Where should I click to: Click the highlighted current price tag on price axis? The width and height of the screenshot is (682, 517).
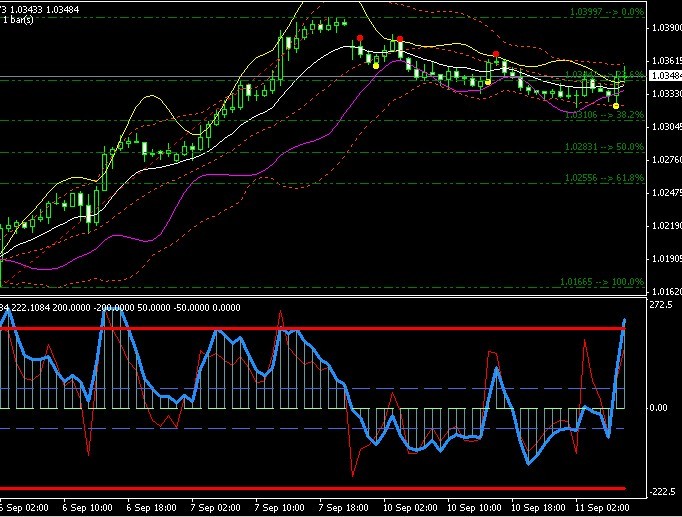pyautogui.click(x=665, y=76)
